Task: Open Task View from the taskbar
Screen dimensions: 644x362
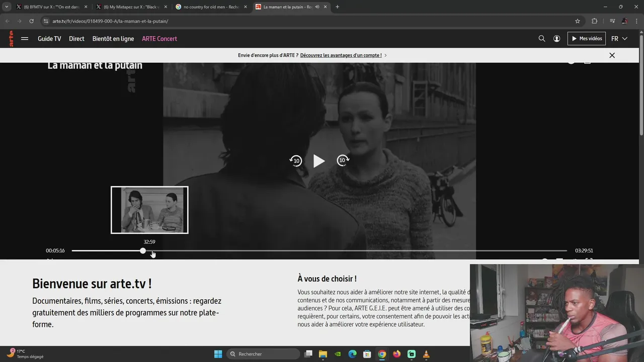Action: point(309,354)
